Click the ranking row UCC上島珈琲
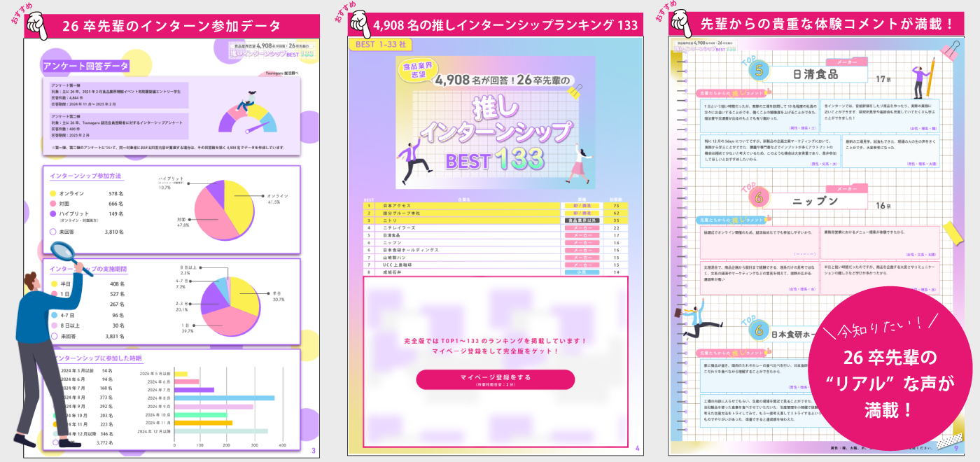980x462 pixels. (x=496, y=265)
